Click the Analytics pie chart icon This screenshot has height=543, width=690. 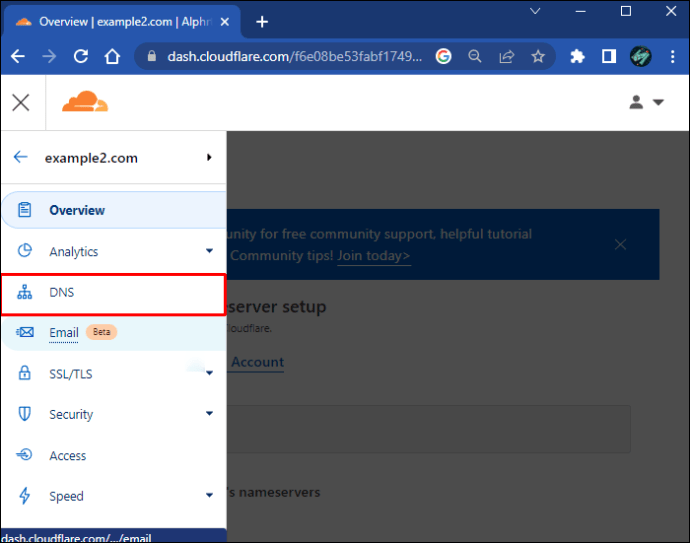tap(25, 250)
